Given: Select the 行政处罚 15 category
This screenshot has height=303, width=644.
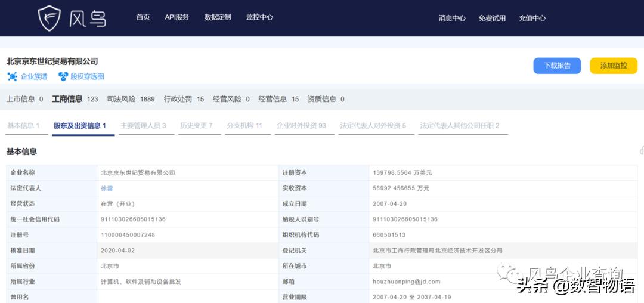Looking at the screenshot, I should (x=184, y=99).
